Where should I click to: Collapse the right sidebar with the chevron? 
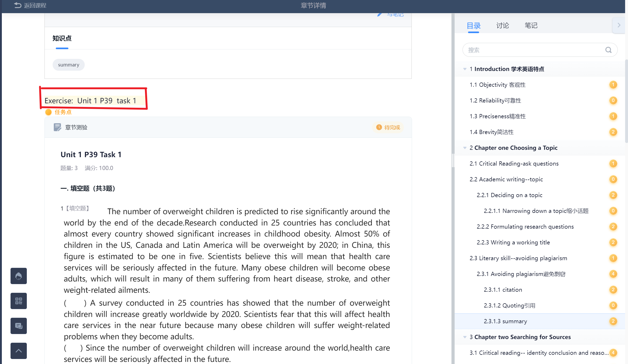click(x=619, y=25)
